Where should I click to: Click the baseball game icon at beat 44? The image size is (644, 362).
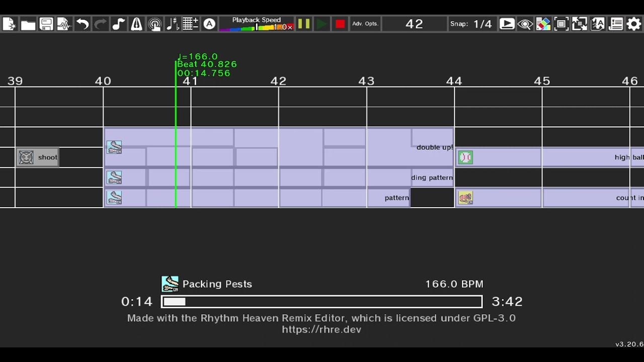coord(465,157)
